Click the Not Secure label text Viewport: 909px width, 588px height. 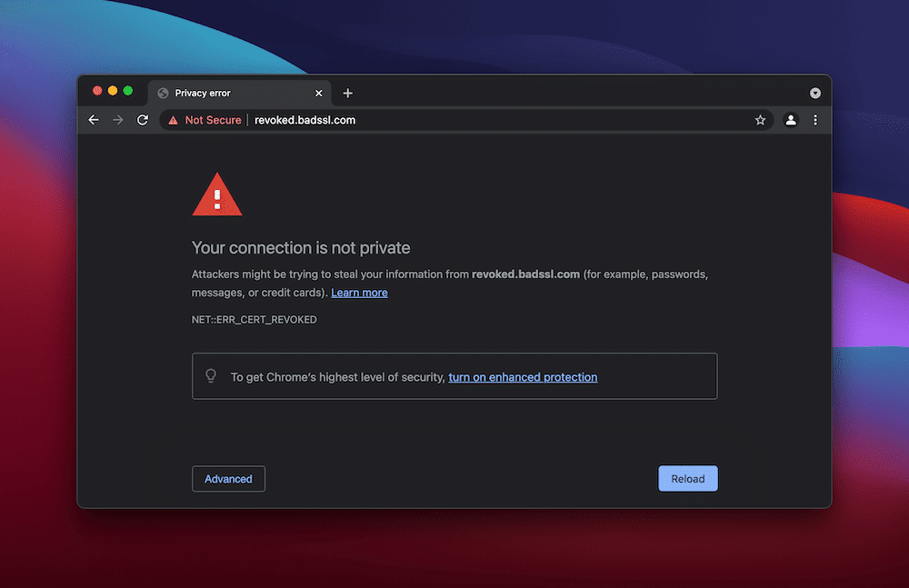coord(215,119)
